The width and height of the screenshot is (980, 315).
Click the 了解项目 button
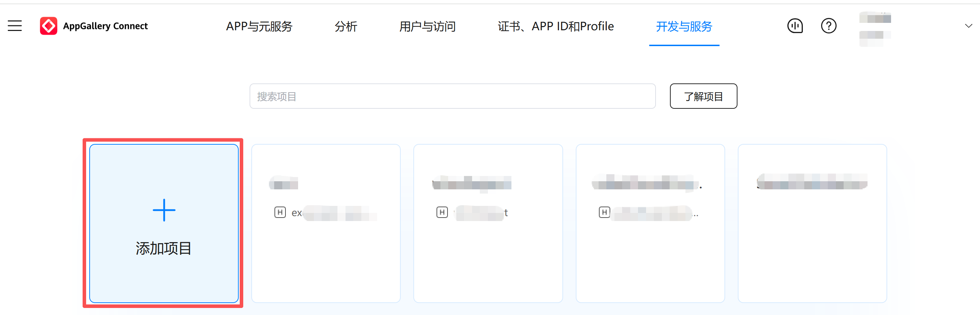tap(703, 96)
